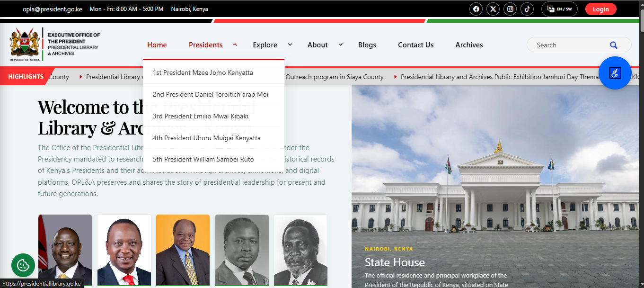The height and width of the screenshot is (288, 644).
Task: Click the Nairobi, Kenya location in top bar
Action: pyautogui.click(x=189, y=9)
